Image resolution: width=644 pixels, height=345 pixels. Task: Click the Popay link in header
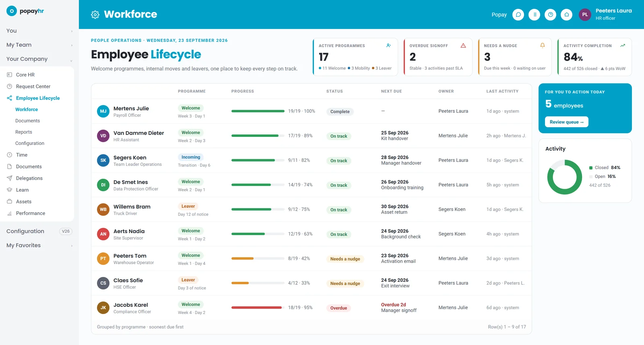499,14
